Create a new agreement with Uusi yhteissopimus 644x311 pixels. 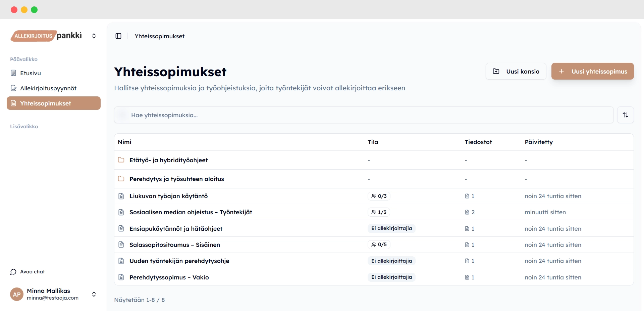tap(592, 71)
